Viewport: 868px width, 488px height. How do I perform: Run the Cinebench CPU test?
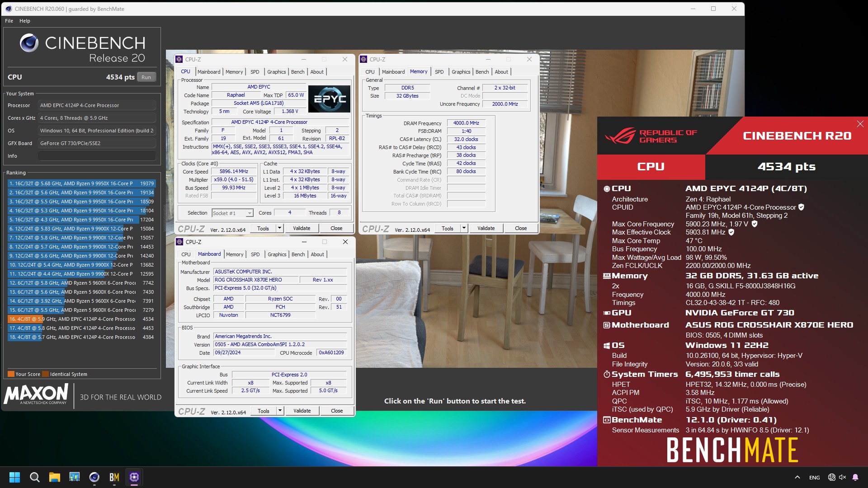146,77
